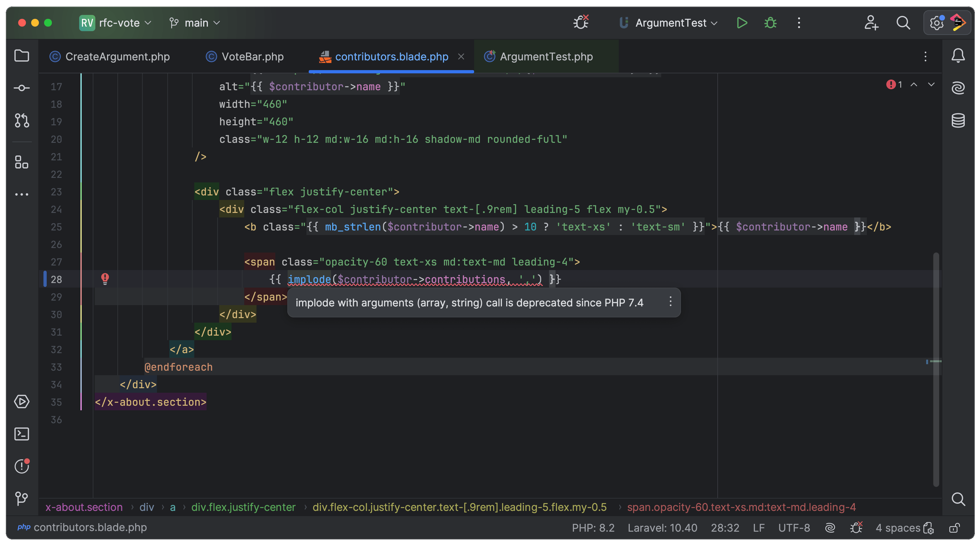The height and width of the screenshot is (544, 980).
Task: Switch to the ArgumentTest.php tab
Action: point(545,56)
